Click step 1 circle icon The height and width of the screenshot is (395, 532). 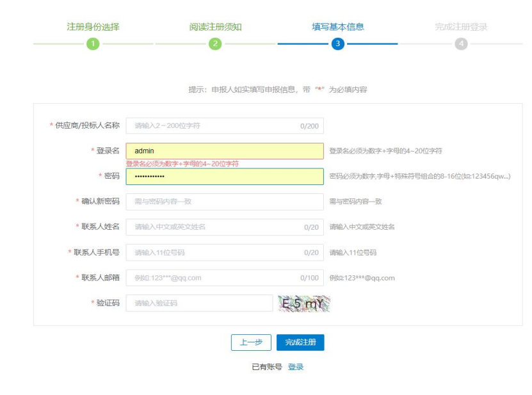[93, 44]
